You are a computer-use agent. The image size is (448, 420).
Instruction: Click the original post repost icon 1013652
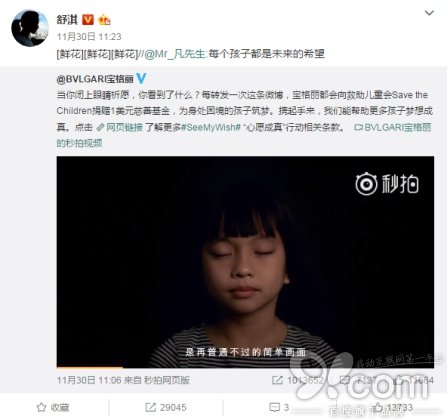click(x=297, y=380)
